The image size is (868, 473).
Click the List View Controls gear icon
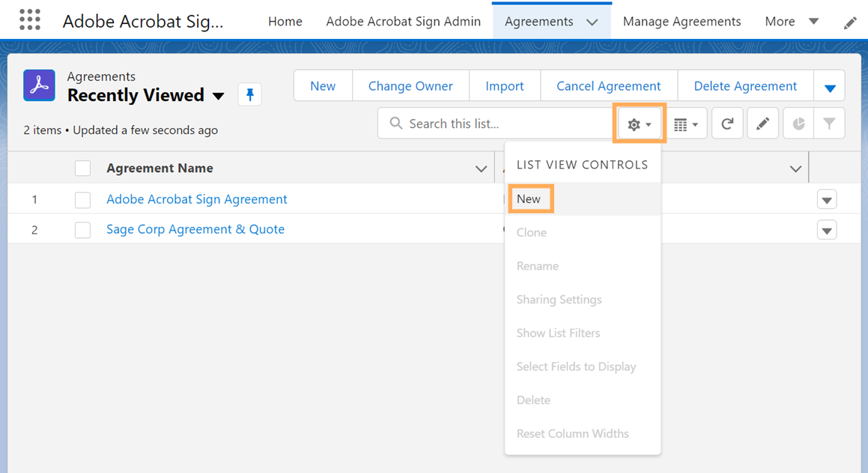click(x=639, y=124)
